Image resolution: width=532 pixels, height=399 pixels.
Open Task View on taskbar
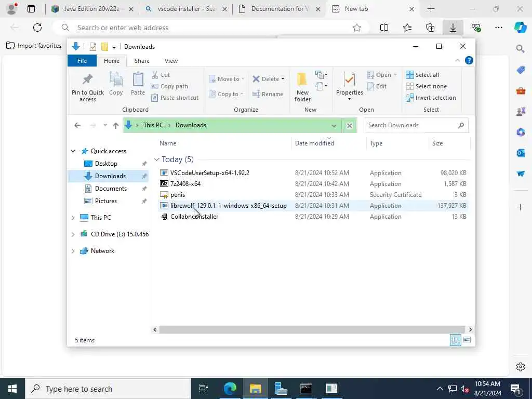[204, 389]
